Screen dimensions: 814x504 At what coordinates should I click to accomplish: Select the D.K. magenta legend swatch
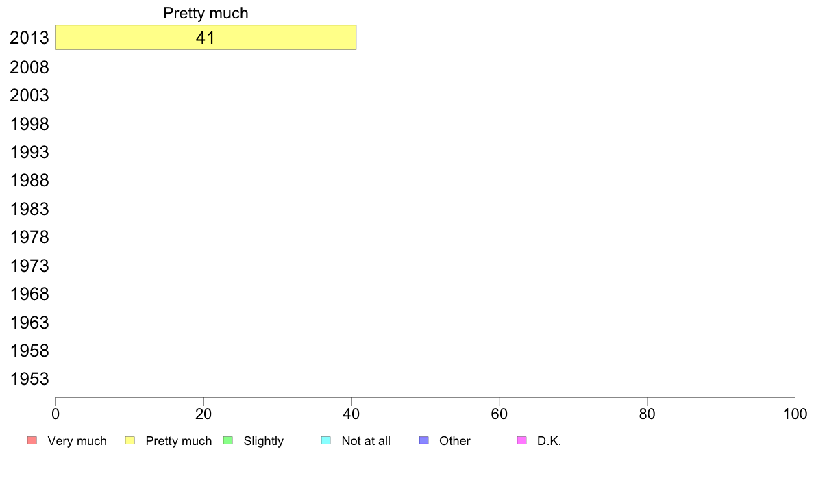point(521,440)
